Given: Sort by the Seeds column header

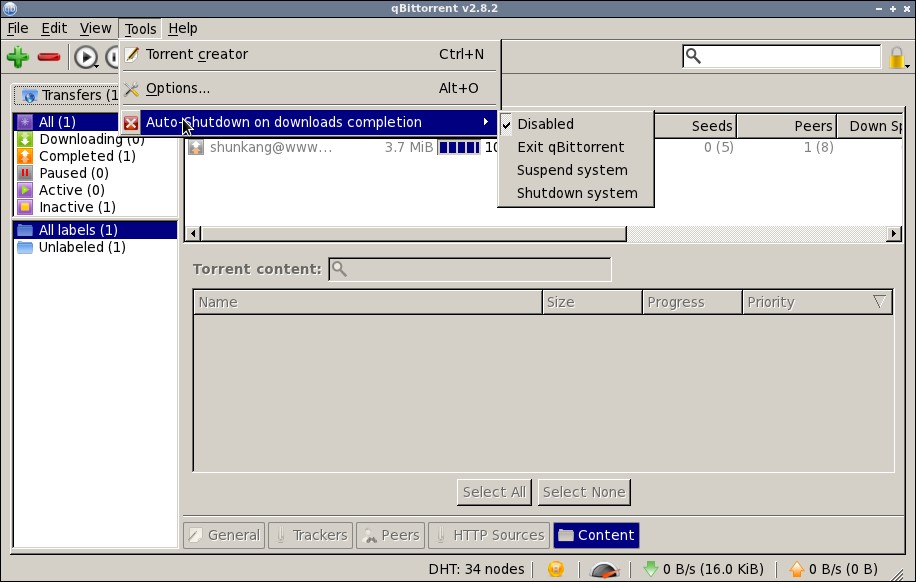Looking at the screenshot, I should [695, 126].
